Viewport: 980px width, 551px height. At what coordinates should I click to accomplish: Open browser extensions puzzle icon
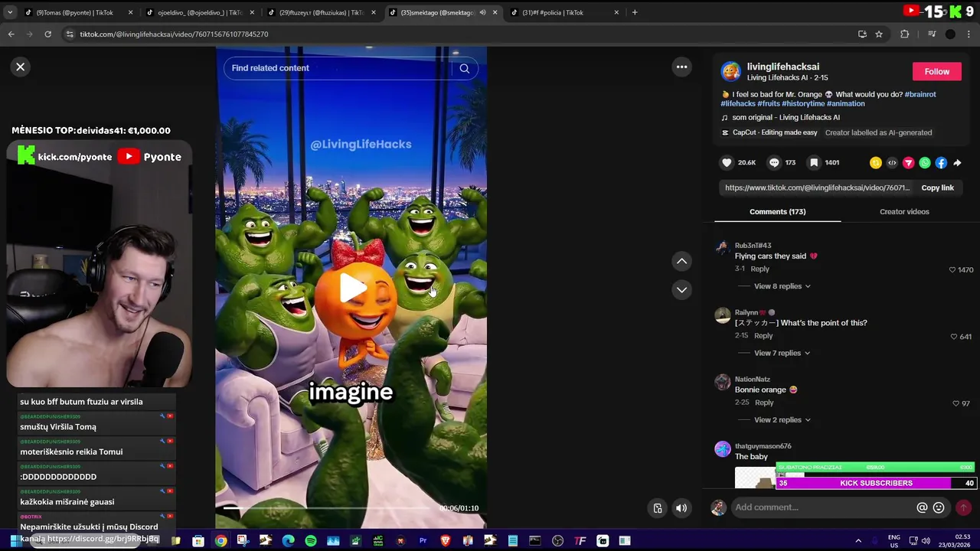tap(904, 34)
